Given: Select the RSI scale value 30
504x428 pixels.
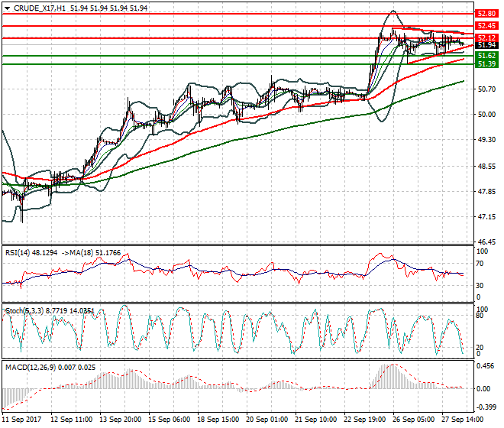Looking at the screenshot, I should [480, 285].
